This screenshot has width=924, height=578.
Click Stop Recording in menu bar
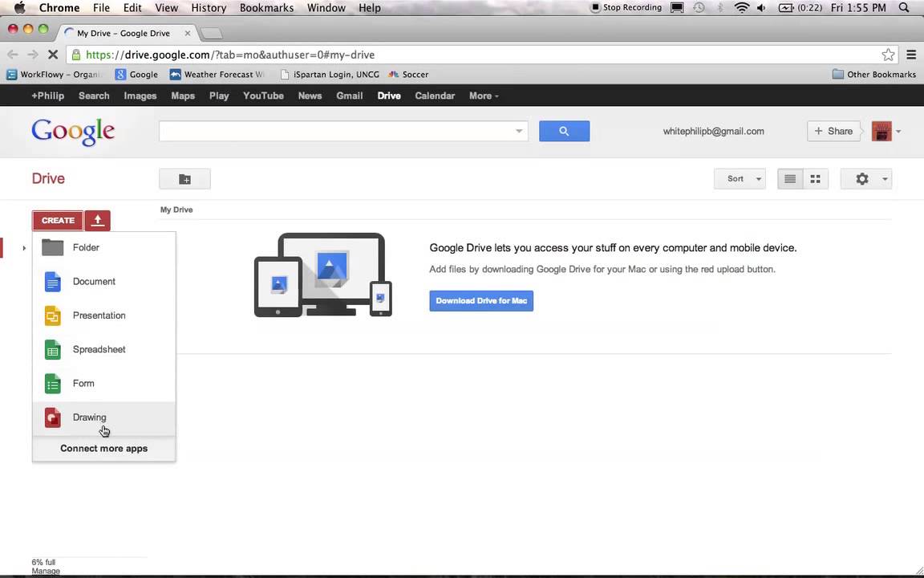tap(626, 8)
